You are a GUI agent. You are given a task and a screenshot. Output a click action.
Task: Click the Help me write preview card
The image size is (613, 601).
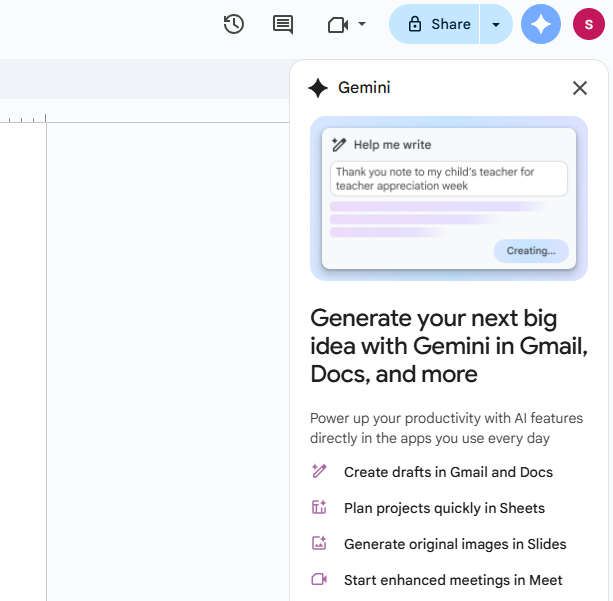449,198
